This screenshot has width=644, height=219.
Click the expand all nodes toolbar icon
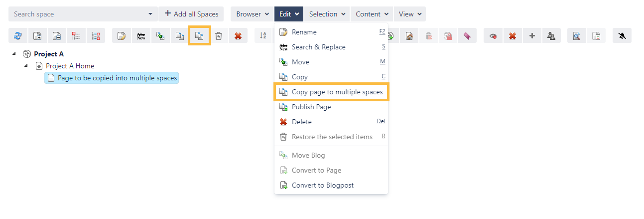click(37, 36)
